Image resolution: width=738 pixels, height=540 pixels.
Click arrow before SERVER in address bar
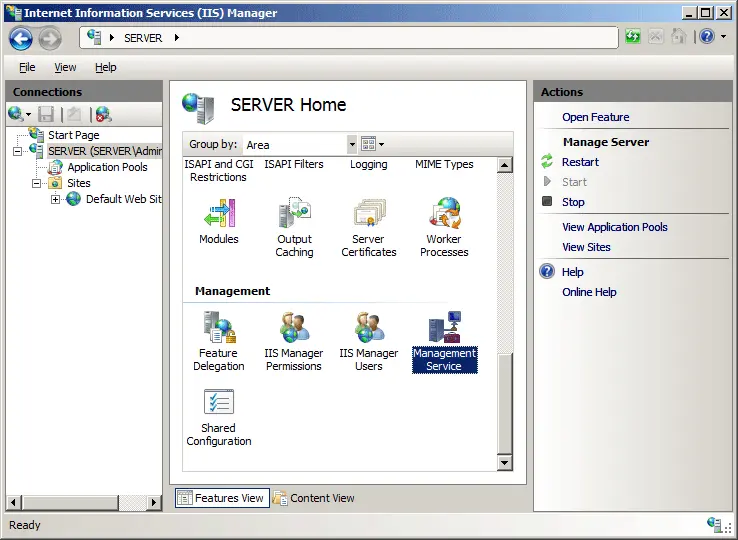click(x=112, y=38)
